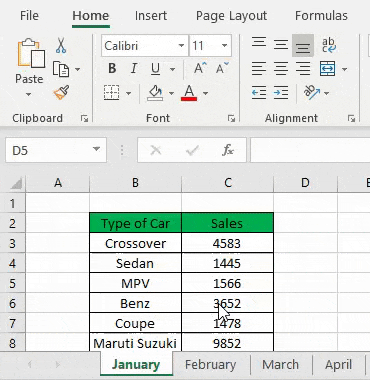Toggle bold formatting

click(112, 69)
